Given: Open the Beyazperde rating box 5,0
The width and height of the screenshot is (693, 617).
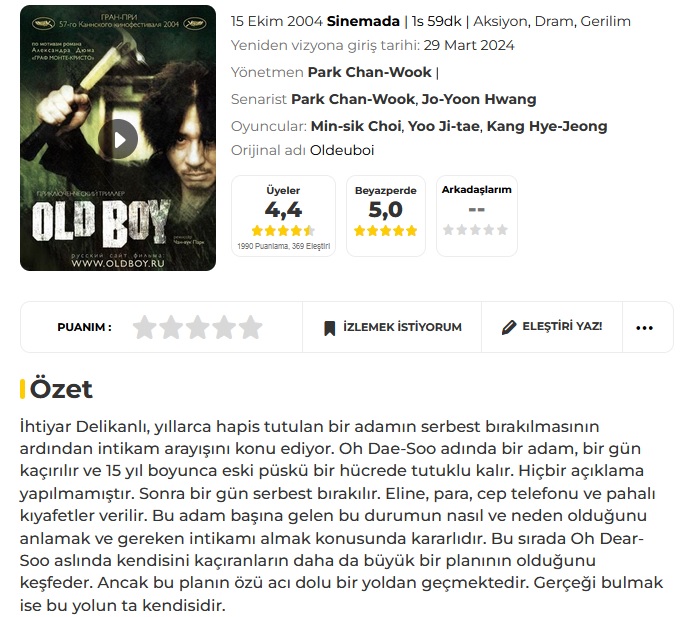Looking at the screenshot, I should click(386, 216).
